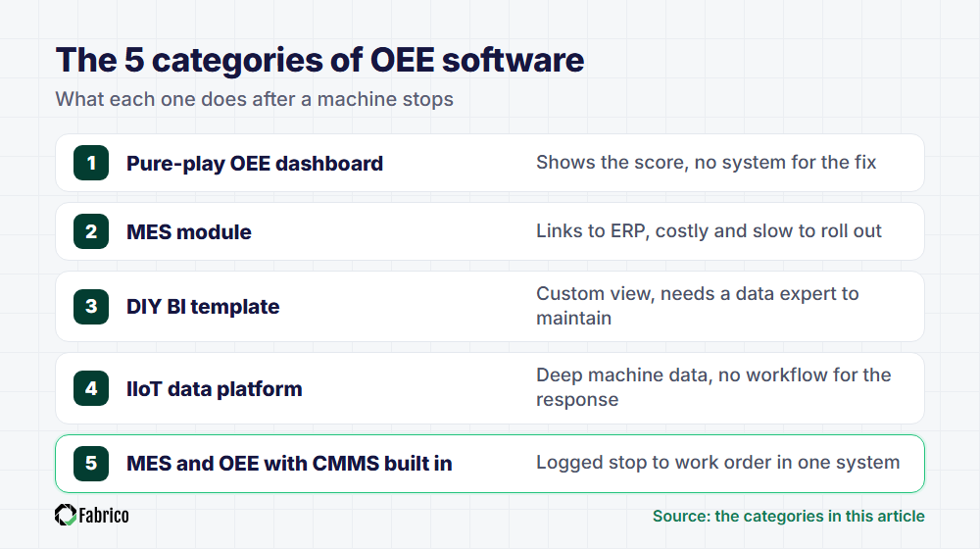Click 'Source: the categories in this article'
Image resolution: width=980 pixels, height=549 pixels.
coord(789,517)
